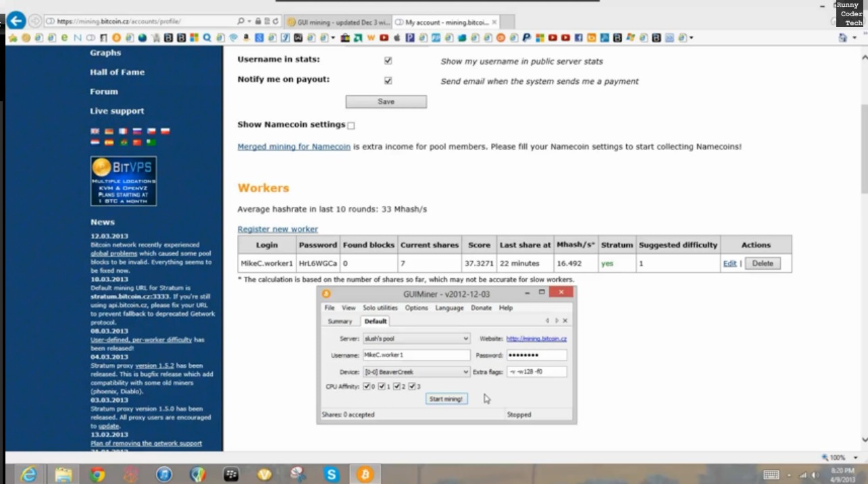The image size is (868, 484).
Task: Click Delete for MikeC.worker1
Action: pos(763,263)
